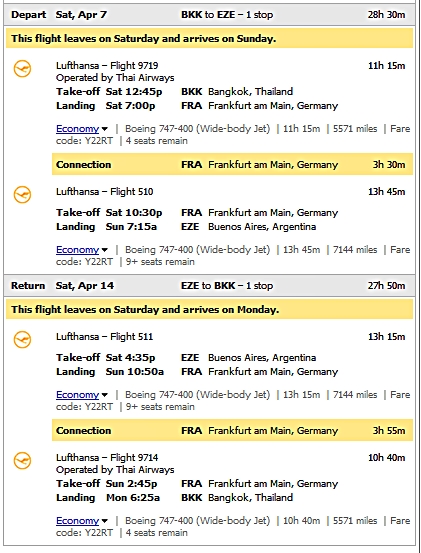Select the Depart Sat, Apr 7 header
The image size is (421, 553).
pyautogui.click(x=209, y=15)
